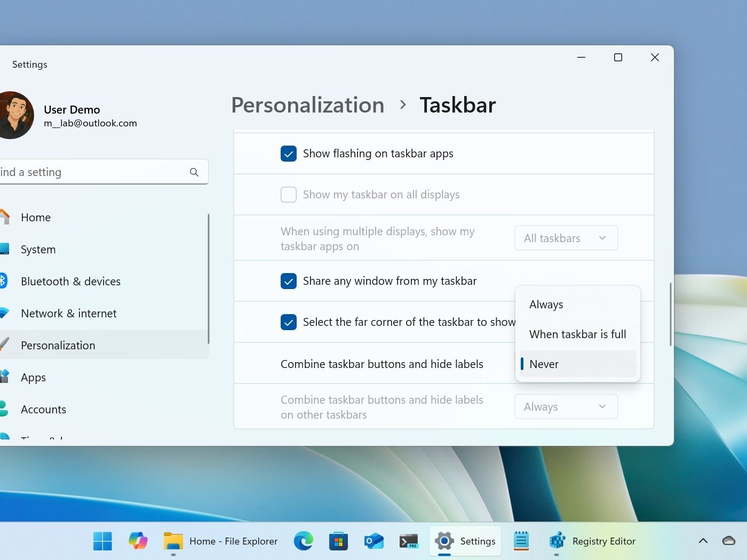Open Bluetooth & devices in the sidebar
Image resolution: width=747 pixels, height=560 pixels.
[x=70, y=282]
